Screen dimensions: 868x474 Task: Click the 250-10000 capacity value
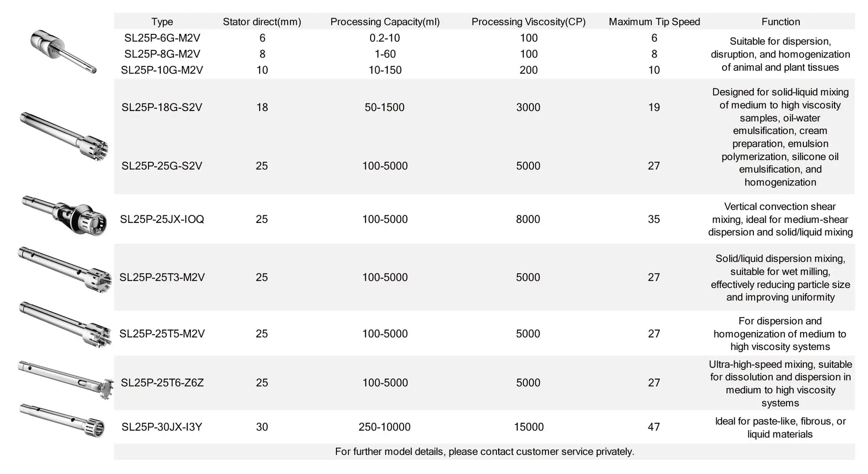point(384,427)
